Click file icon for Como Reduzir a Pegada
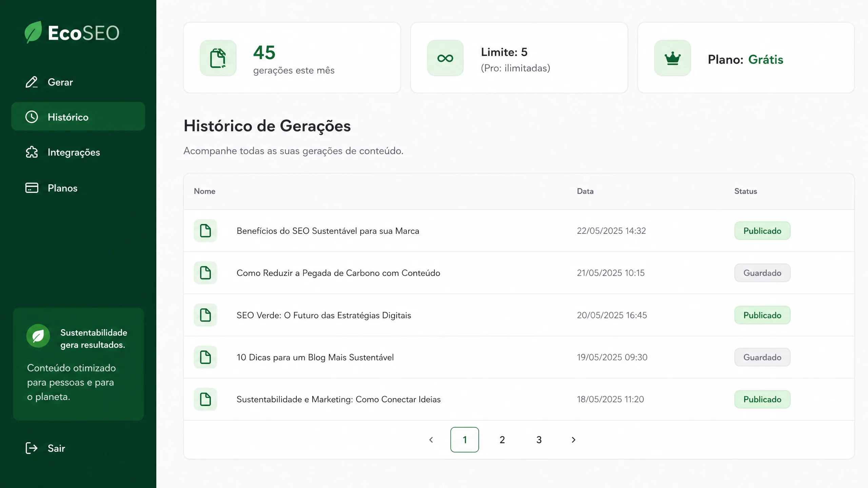 (205, 273)
